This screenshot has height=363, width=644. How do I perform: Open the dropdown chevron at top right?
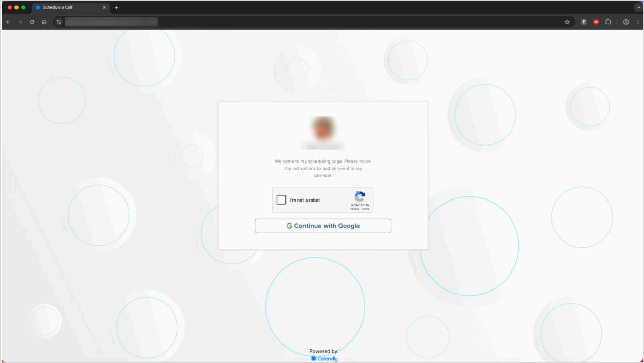click(x=638, y=7)
